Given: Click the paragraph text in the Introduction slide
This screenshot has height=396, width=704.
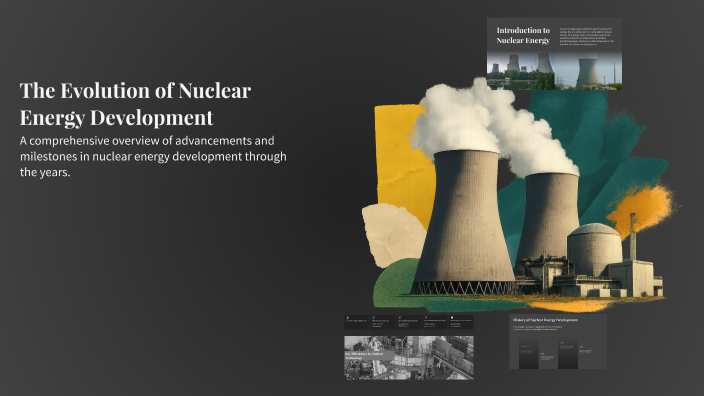Looking at the screenshot, I should 586,36.
